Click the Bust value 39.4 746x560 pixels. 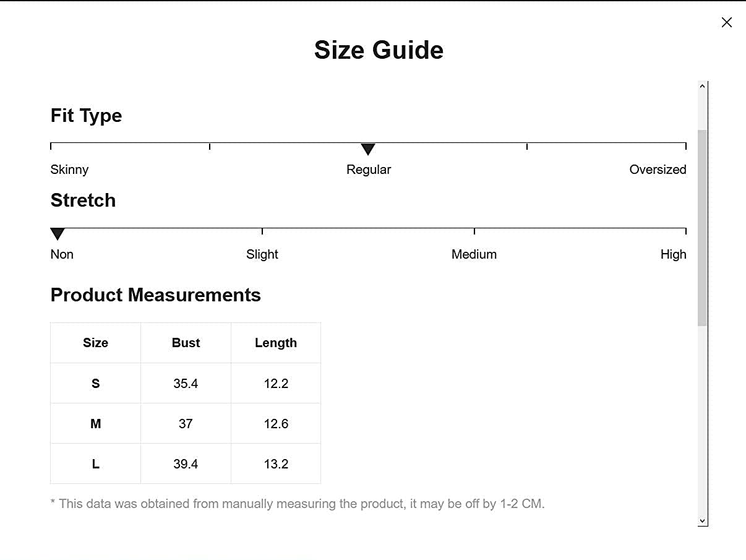[186, 464]
